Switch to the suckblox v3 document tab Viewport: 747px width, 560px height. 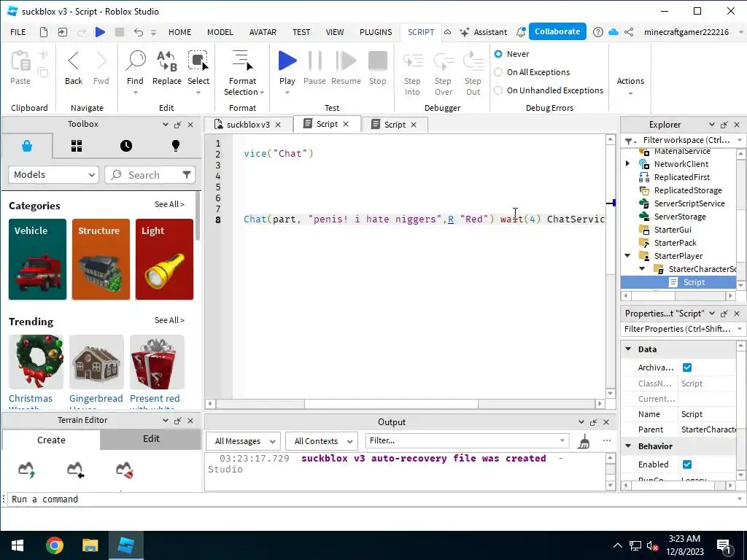point(247,124)
